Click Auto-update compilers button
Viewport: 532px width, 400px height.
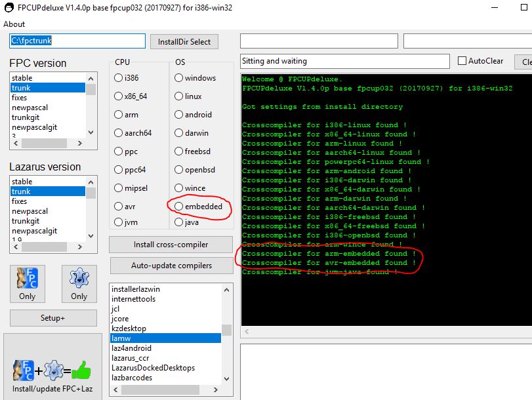pyautogui.click(x=172, y=266)
